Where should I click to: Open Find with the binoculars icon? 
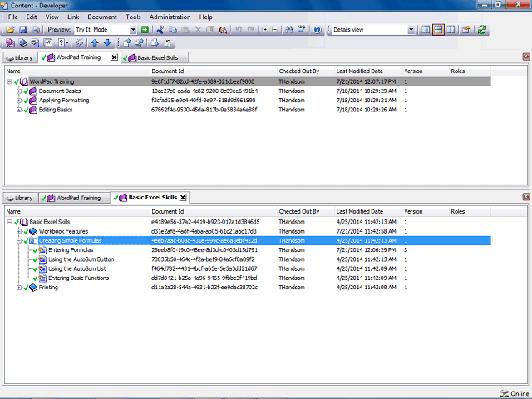[x=289, y=30]
